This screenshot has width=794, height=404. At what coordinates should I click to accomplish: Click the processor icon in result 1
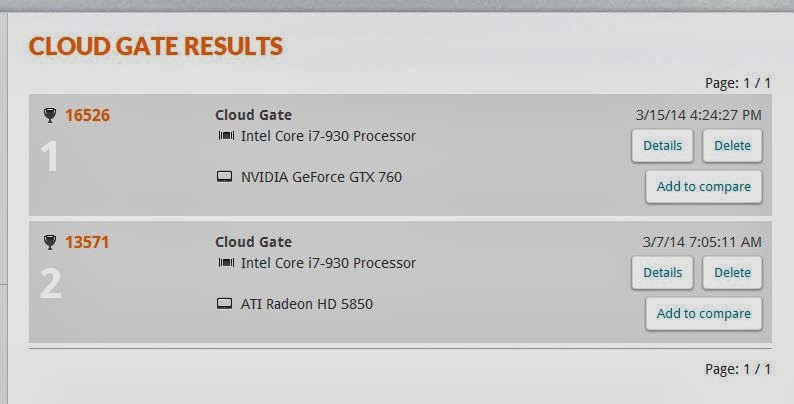pos(226,136)
